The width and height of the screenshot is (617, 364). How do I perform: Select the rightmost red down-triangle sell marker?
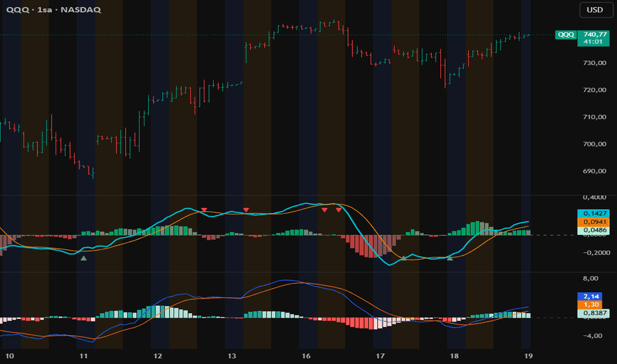(x=339, y=210)
